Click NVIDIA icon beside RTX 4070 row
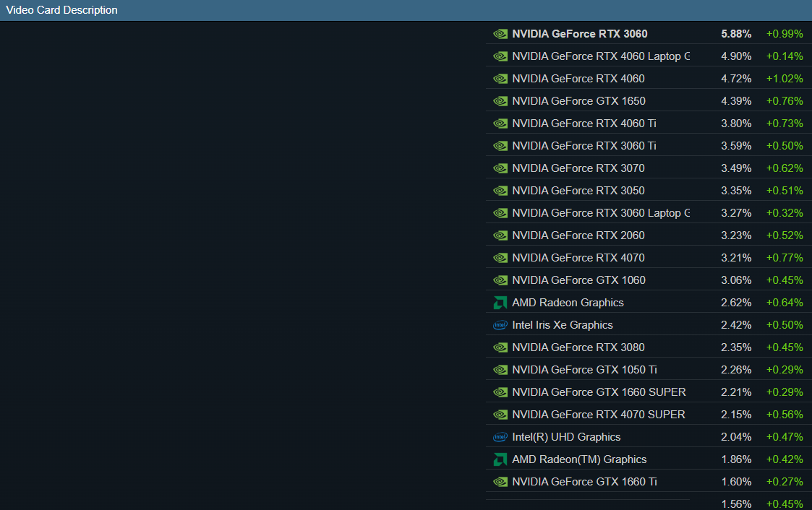Screen dimensions: 812x510 500,258
